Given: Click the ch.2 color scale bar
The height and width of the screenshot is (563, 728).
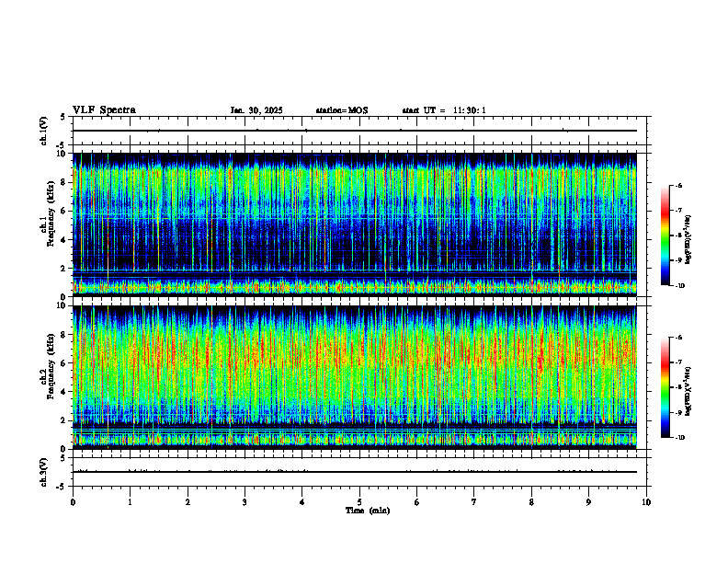Looking at the screenshot, I should coord(665,387).
